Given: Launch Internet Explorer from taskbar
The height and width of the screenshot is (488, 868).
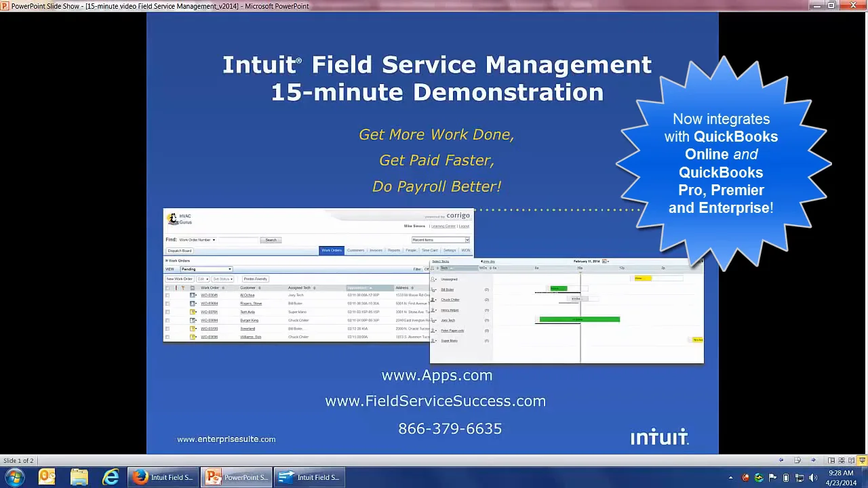Looking at the screenshot, I should pyautogui.click(x=111, y=477).
